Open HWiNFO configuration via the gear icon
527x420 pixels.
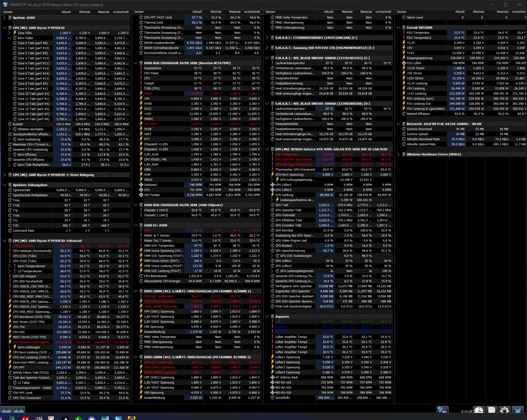pos(505,410)
